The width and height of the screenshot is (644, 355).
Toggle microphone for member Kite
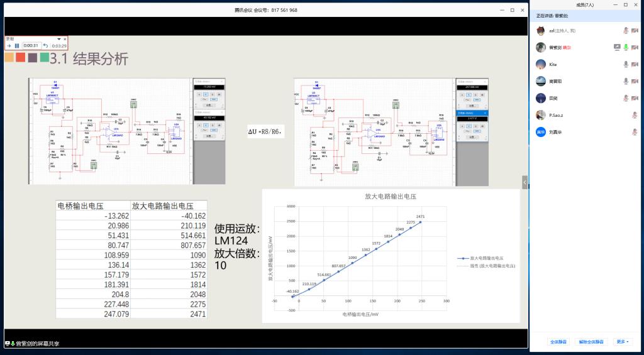click(x=626, y=64)
